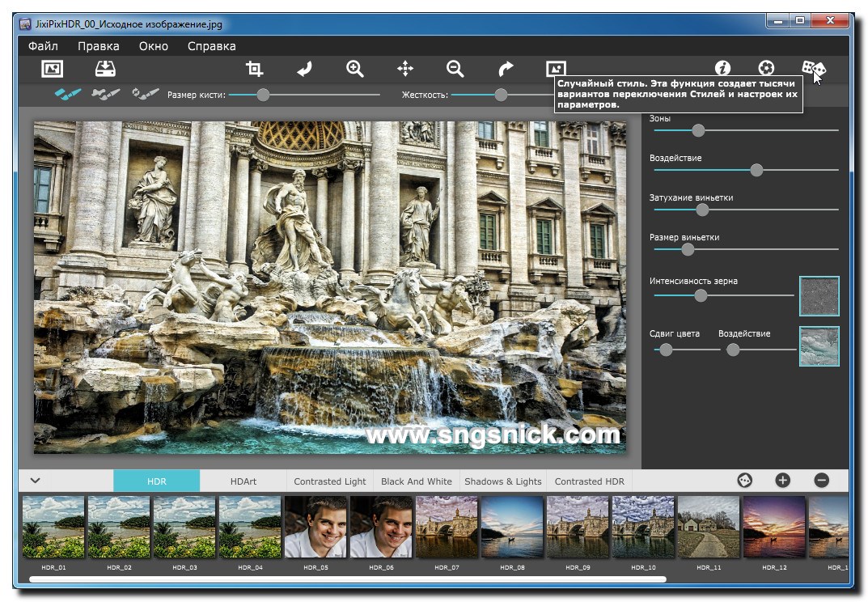The height and width of the screenshot is (602, 868).
Task: Select the third brush tool icon
Action: coord(145,94)
